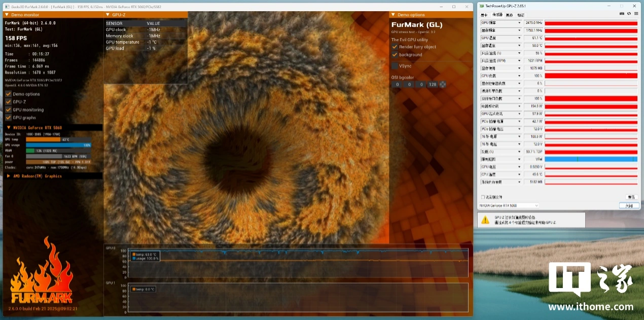The image size is (644, 320).
Task: Click the yellow warning icon in GPU-Z notice
Action: pyautogui.click(x=485, y=220)
